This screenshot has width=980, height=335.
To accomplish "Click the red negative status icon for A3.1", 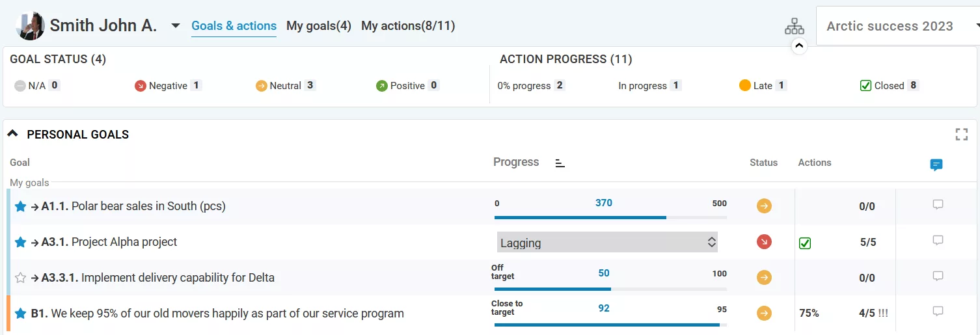I will click(764, 242).
